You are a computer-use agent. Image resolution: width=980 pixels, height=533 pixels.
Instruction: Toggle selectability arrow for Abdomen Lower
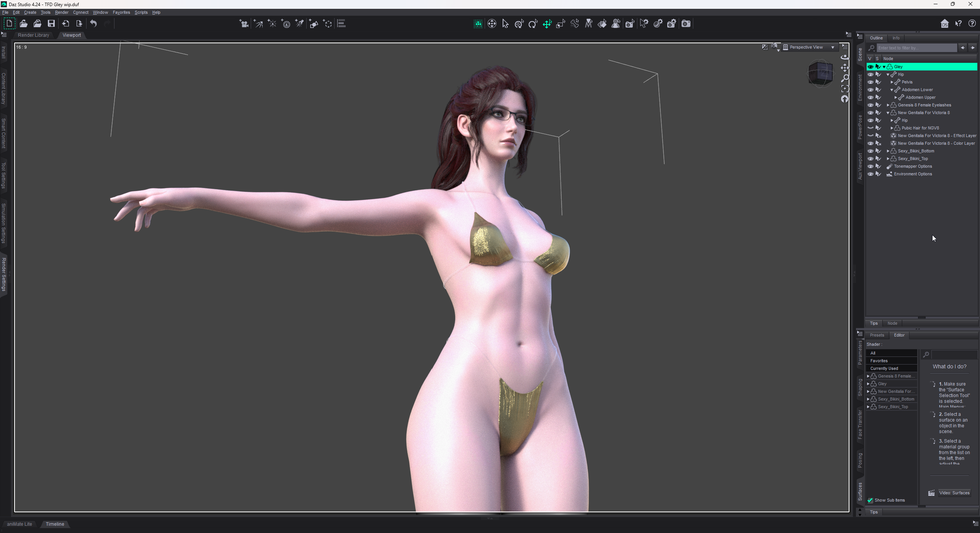pyautogui.click(x=879, y=90)
